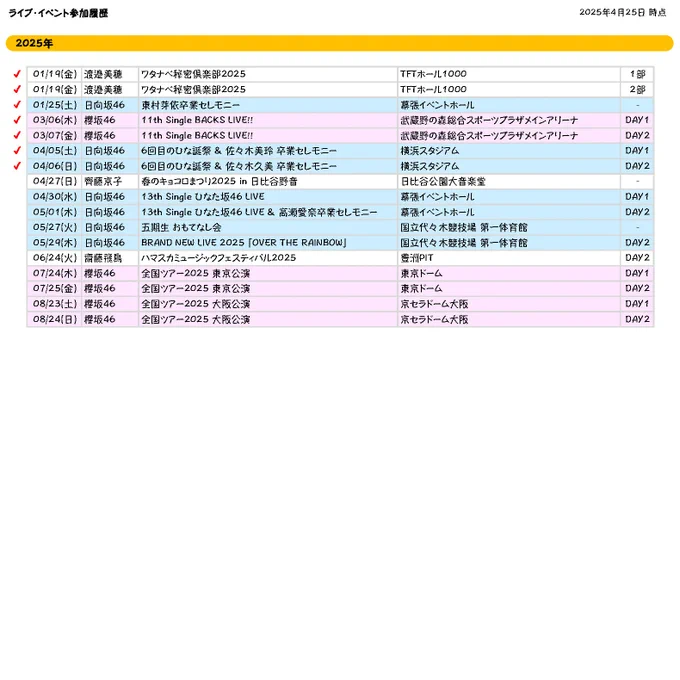Click BRAND NEW LIVE 2025 OVER THE RAINBOW cell
This screenshot has height=680, width=680.
pos(268,242)
